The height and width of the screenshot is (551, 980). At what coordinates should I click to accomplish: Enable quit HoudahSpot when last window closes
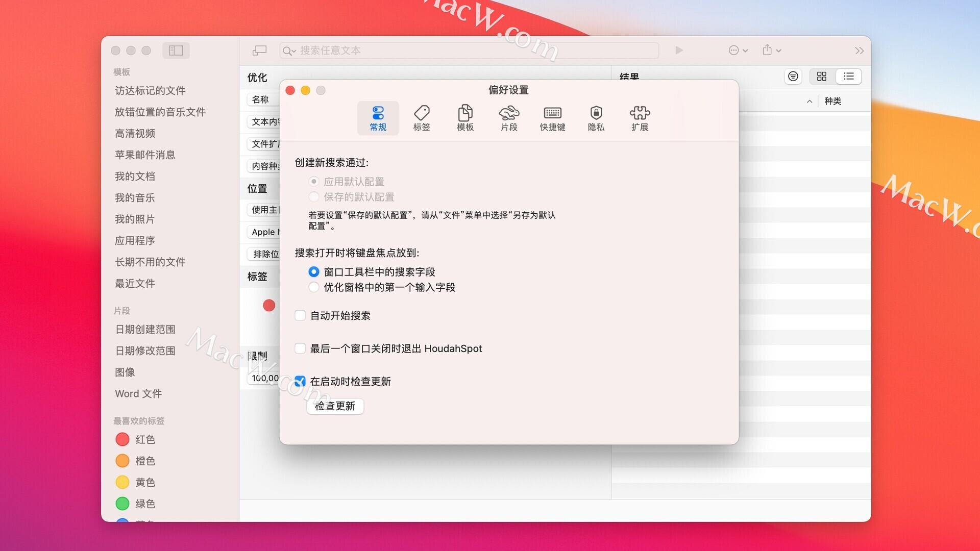click(300, 348)
